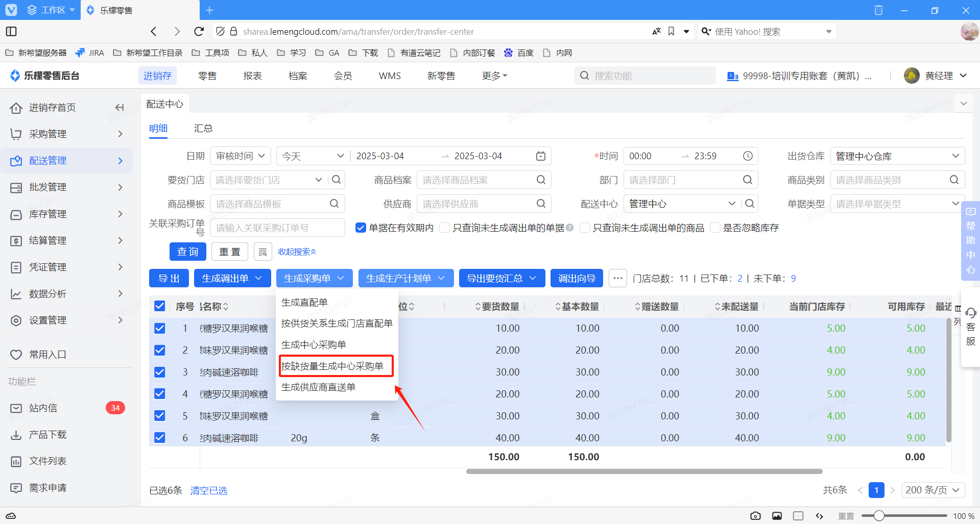The image size is (980, 524).
Task: Expand the 生成调出单 dropdown button
Action: [231, 278]
